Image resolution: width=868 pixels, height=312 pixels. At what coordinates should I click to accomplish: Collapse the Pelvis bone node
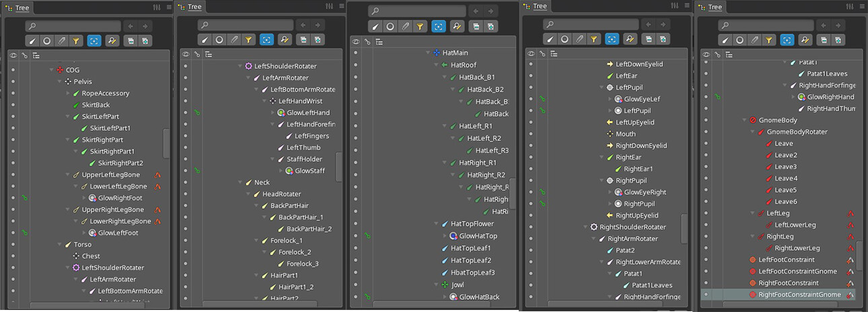tap(60, 82)
